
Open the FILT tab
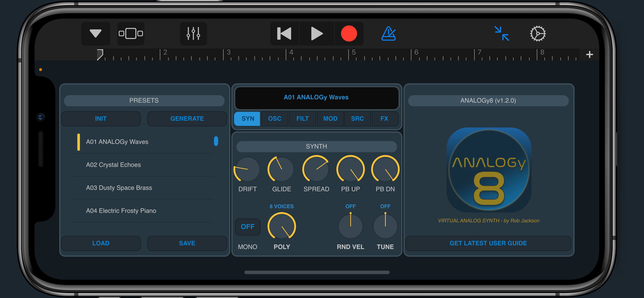pos(303,119)
